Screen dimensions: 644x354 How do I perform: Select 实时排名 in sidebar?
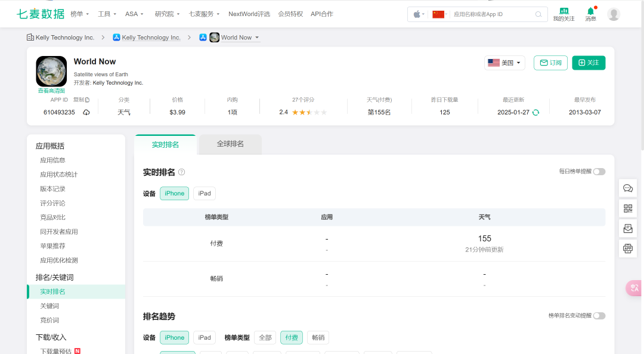click(76, 291)
